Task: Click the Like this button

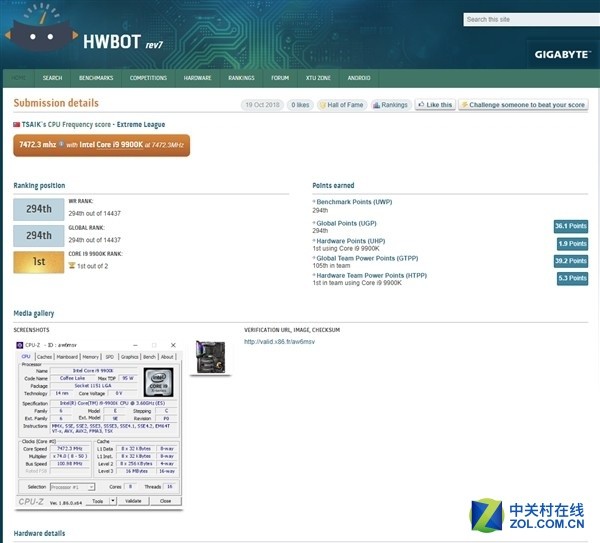Action: [435, 104]
